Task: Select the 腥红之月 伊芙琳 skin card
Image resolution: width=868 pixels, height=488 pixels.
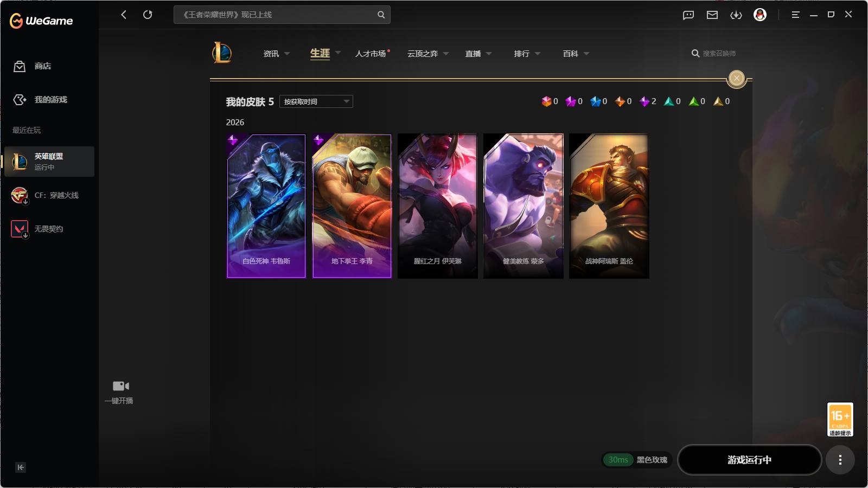Action: tap(438, 206)
